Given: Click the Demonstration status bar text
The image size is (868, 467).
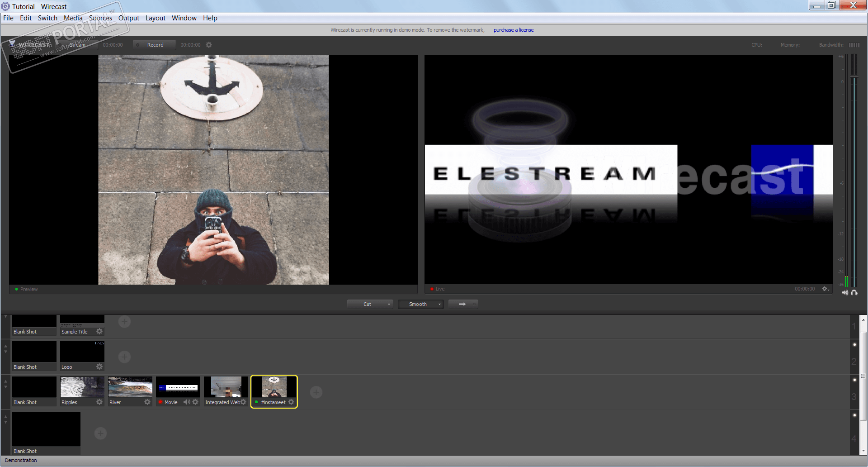Looking at the screenshot, I should tap(21, 461).
